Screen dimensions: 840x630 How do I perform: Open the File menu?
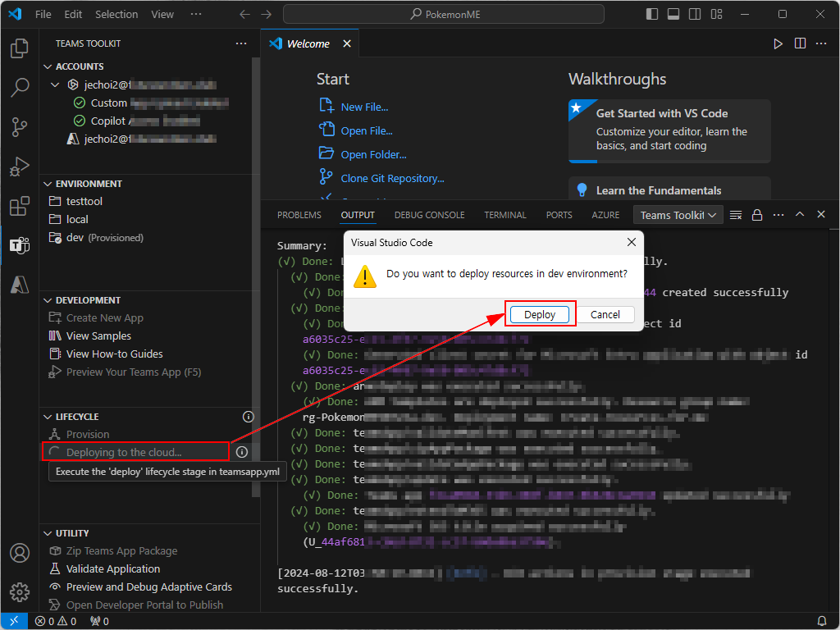point(43,15)
